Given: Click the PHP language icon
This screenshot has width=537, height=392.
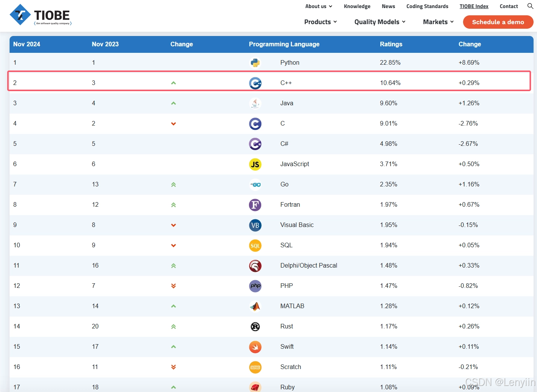Looking at the screenshot, I should [x=255, y=286].
